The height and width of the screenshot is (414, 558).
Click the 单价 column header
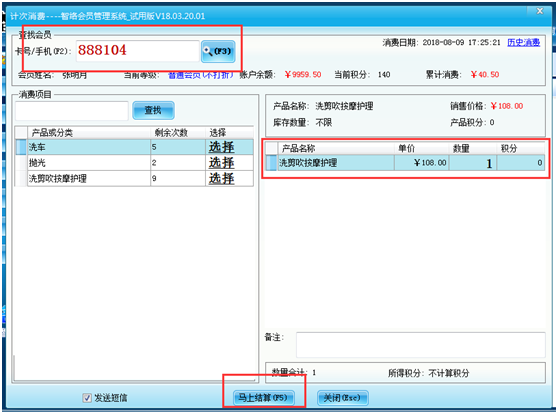[x=421, y=148]
